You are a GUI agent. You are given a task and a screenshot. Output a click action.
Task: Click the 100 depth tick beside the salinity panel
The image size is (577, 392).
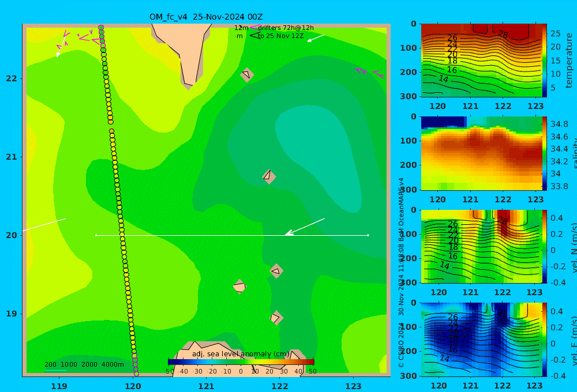(x=408, y=141)
